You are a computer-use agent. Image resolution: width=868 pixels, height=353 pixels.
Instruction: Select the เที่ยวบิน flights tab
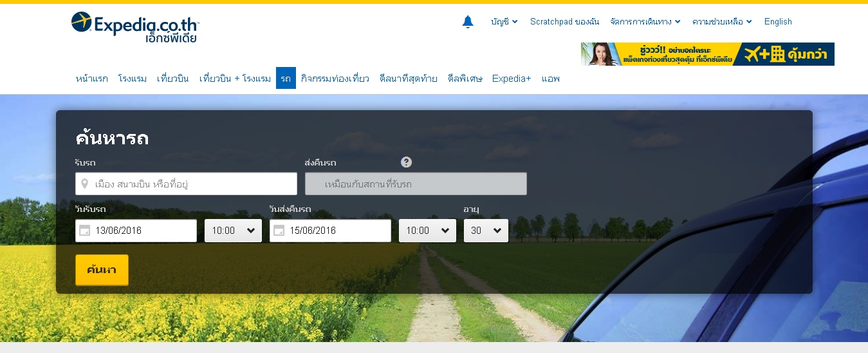(x=173, y=79)
